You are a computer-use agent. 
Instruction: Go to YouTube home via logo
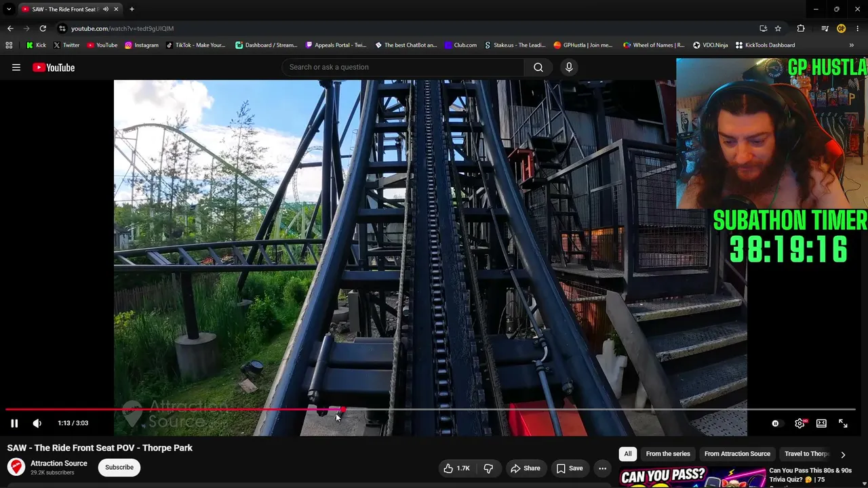tap(54, 67)
